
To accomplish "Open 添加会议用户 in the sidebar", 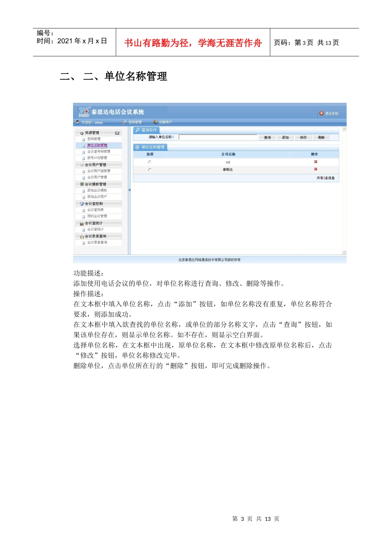I will point(97,197).
